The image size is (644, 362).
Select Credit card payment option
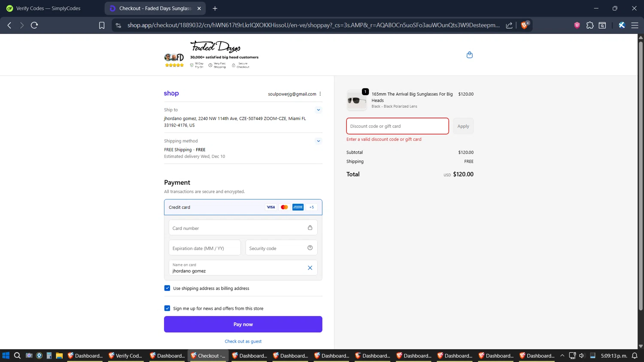[243, 207]
